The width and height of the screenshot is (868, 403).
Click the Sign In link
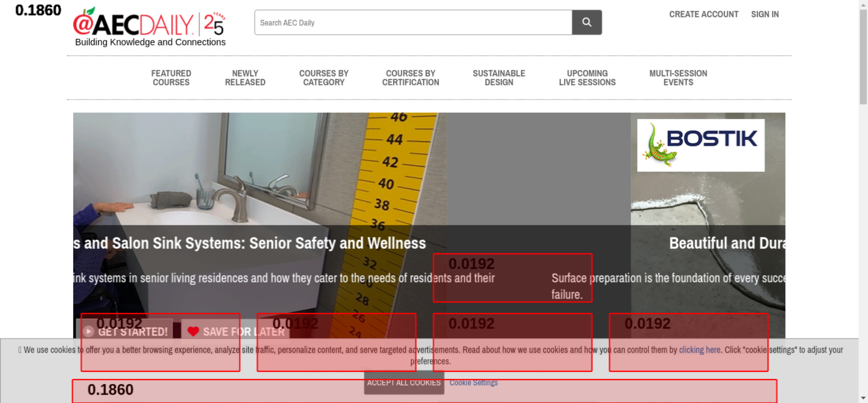pyautogui.click(x=765, y=14)
